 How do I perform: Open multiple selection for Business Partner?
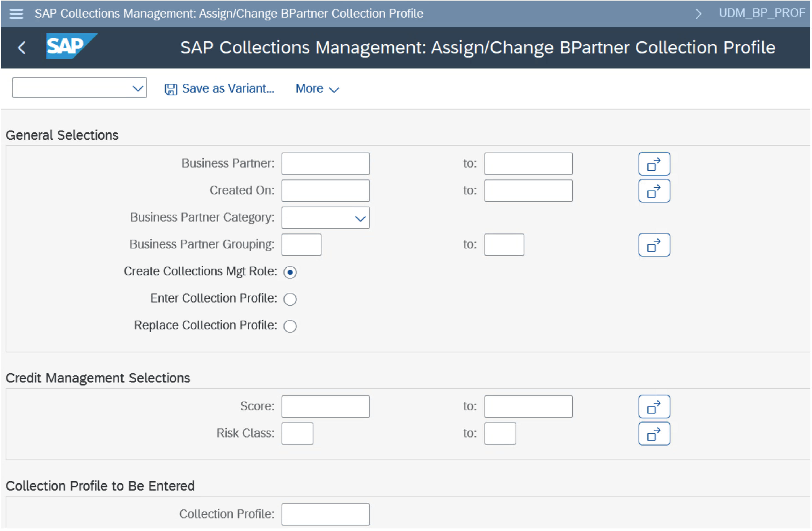(654, 164)
